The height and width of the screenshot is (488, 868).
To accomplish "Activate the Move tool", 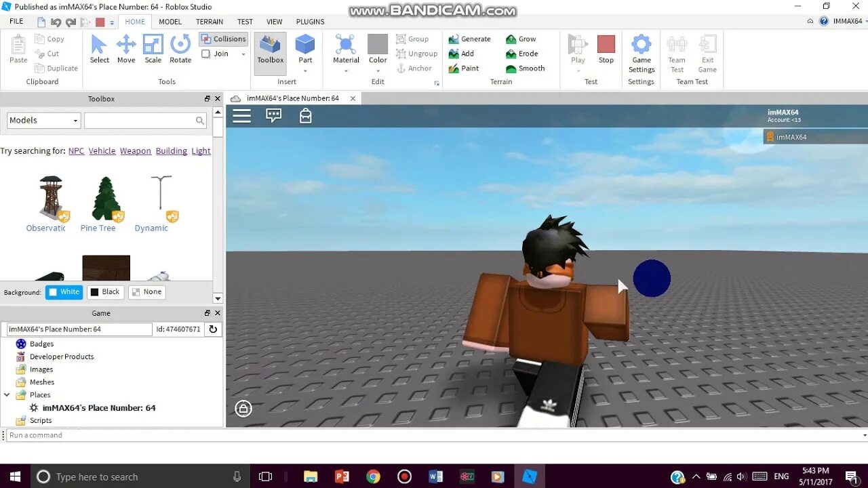I will click(x=126, y=49).
